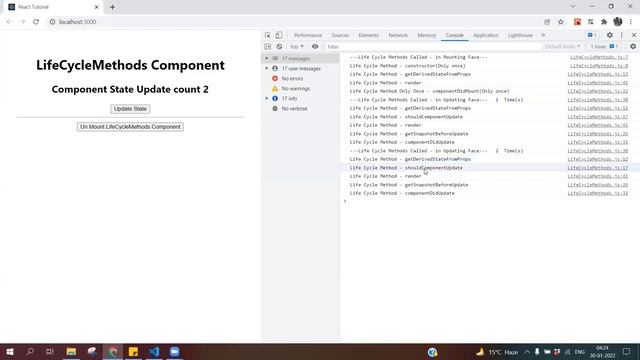
Task: Open taskbar search magnifier
Action: (30, 351)
